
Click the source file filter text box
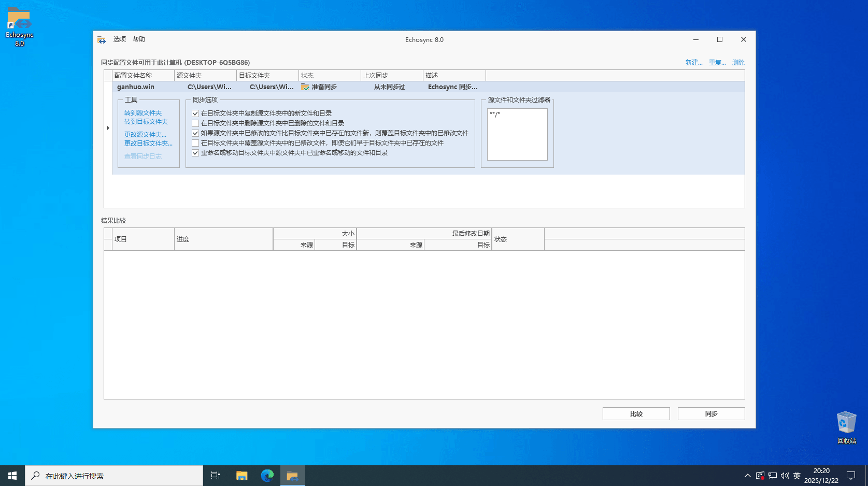pos(517,135)
